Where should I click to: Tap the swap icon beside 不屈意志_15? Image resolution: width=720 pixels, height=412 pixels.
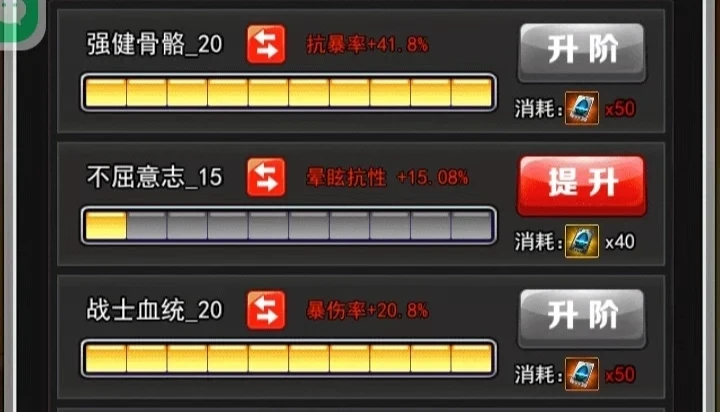pyautogui.click(x=266, y=177)
